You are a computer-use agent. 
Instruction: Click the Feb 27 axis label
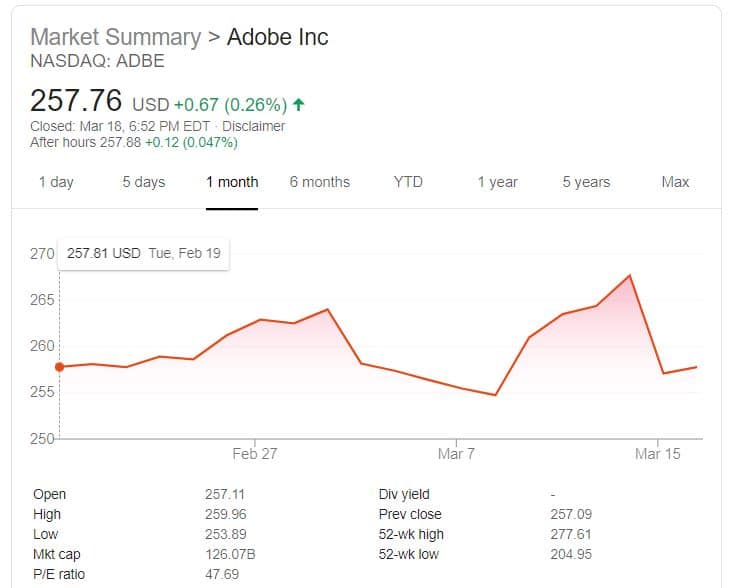pyautogui.click(x=254, y=454)
